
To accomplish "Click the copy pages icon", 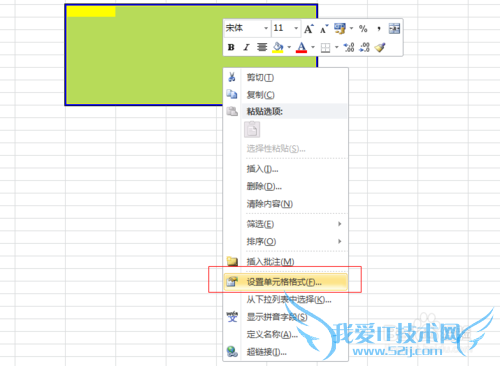I will point(232,94).
